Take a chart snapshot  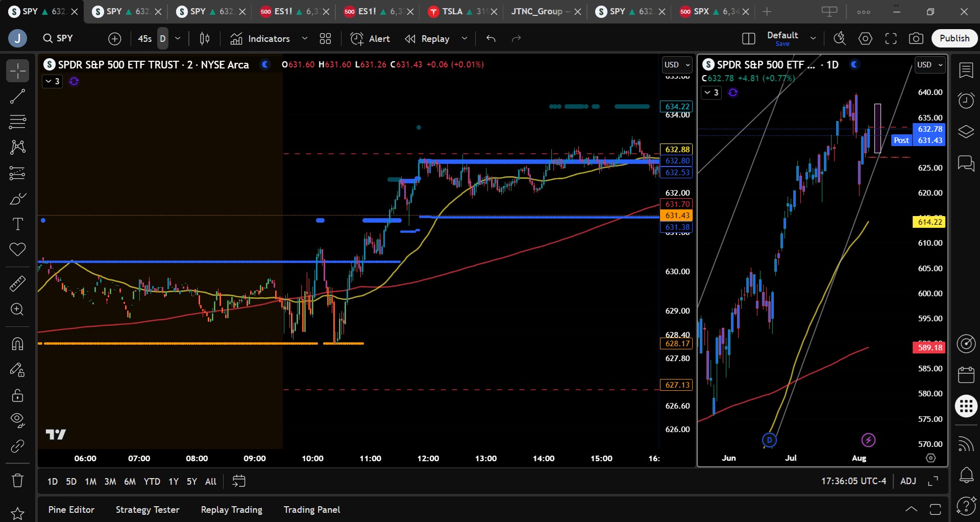(916, 38)
